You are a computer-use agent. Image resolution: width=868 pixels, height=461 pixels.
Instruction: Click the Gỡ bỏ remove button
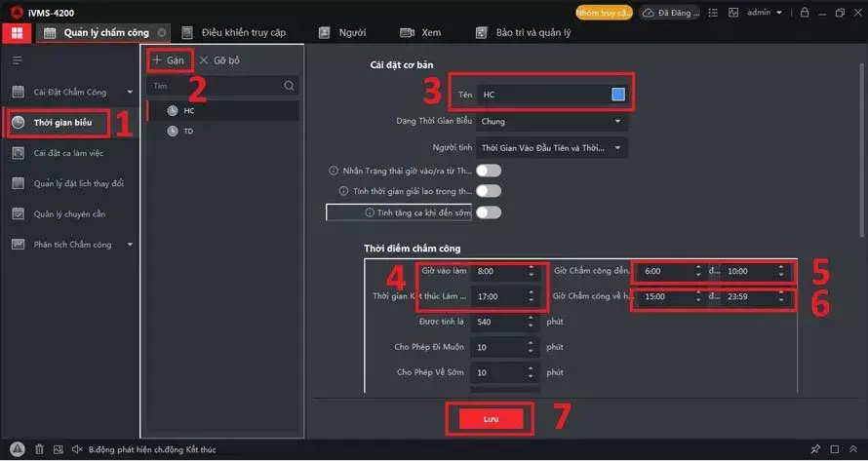tap(219, 60)
